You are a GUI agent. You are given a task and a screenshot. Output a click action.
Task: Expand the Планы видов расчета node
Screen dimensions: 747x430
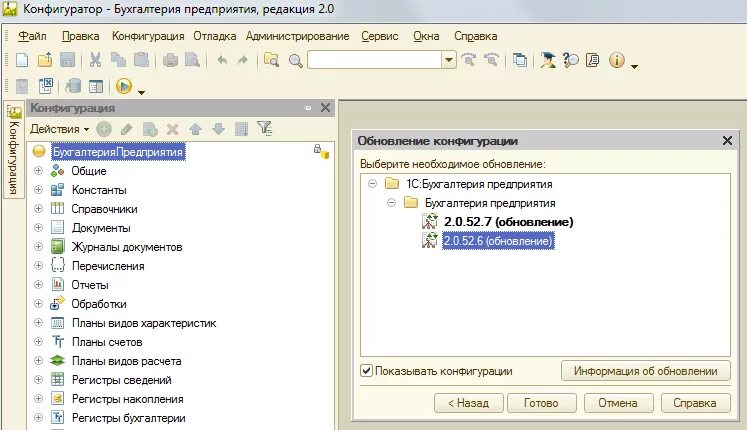tap(39, 360)
